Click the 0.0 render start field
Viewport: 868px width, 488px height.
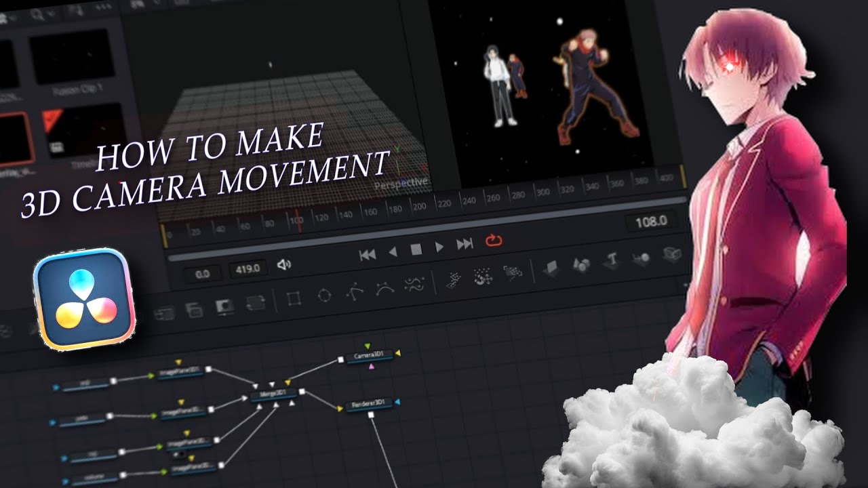[x=202, y=274]
